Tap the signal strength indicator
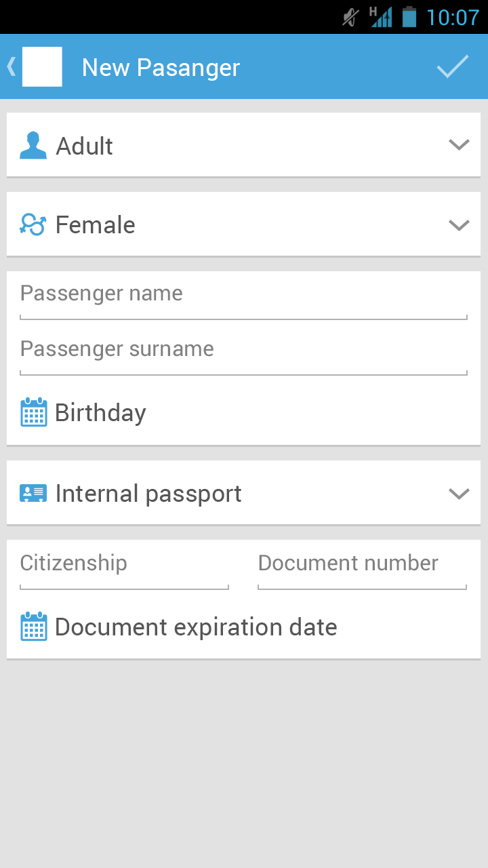Image resolution: width=488 pixels, height=868 pixels. tap(381, 17)
